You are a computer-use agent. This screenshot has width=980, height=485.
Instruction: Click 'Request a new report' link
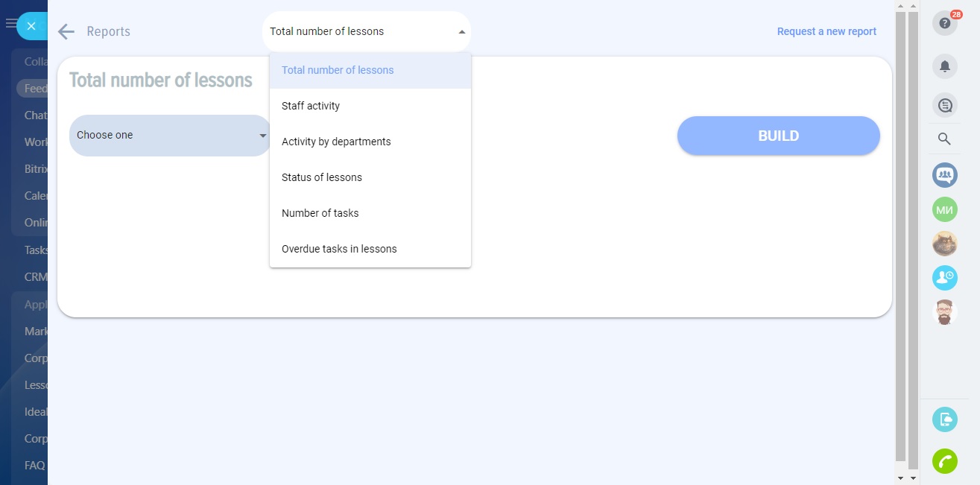pos(826,31)
